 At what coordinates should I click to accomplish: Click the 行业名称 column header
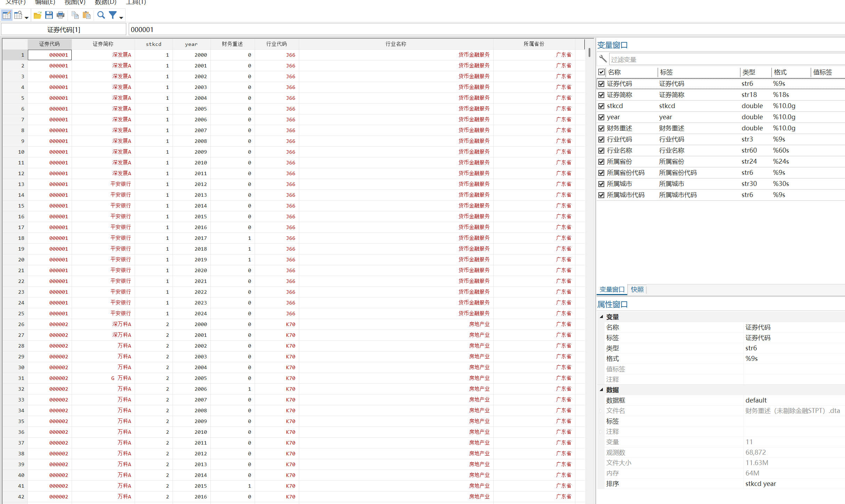pyautogui.click(x=396, y=44)
